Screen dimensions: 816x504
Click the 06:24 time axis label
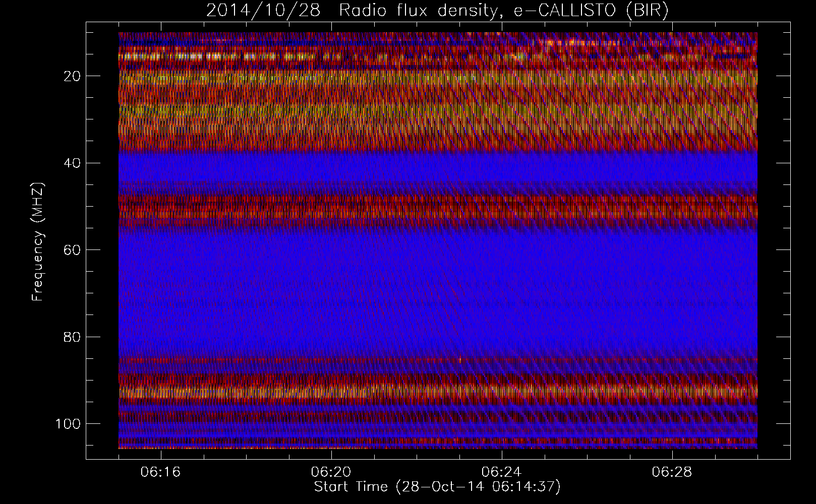502,472
